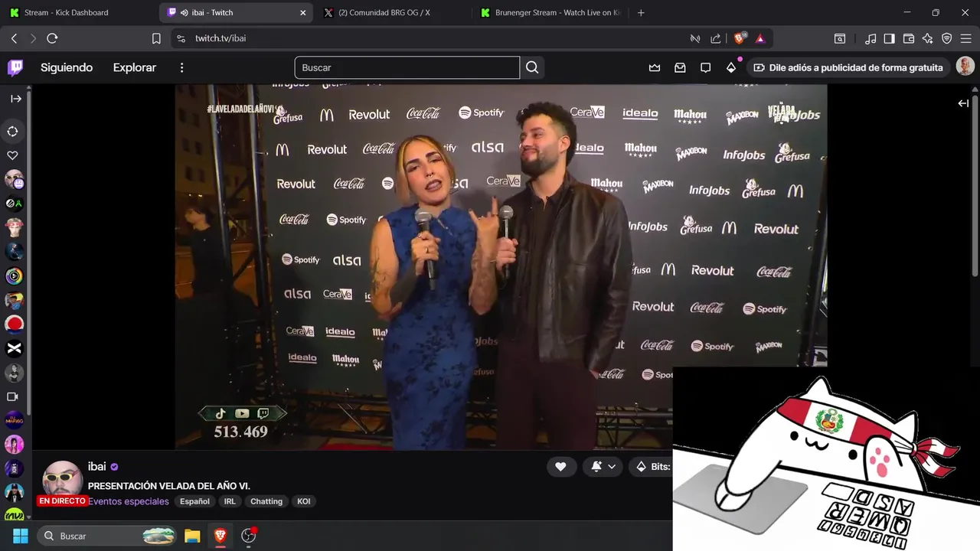The image size is (980, 551).
Task: Open the Twitch home logo
Action: click(x=15, y=67)
